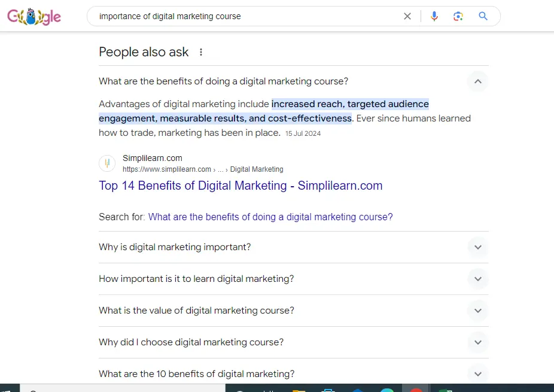Click the Simplilearn site favicon
Screen dimensions: 554x392
[x=107, y=163]
